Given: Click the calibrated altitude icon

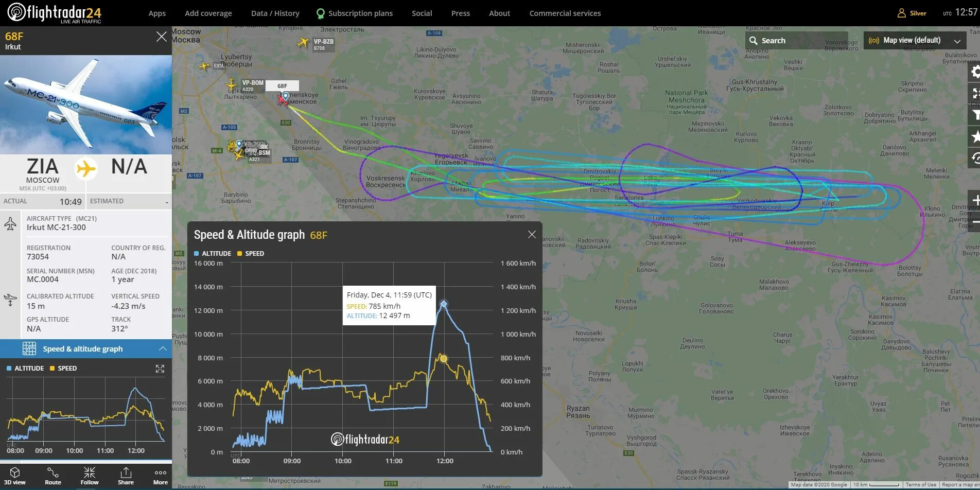Looking at the screenshot, I should pos(10,300).
